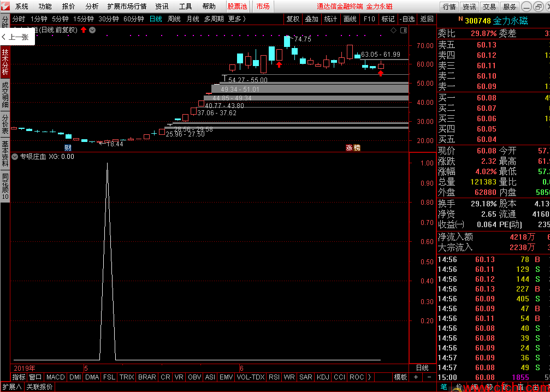Click the 上一张 previous image button

point(17,37)
